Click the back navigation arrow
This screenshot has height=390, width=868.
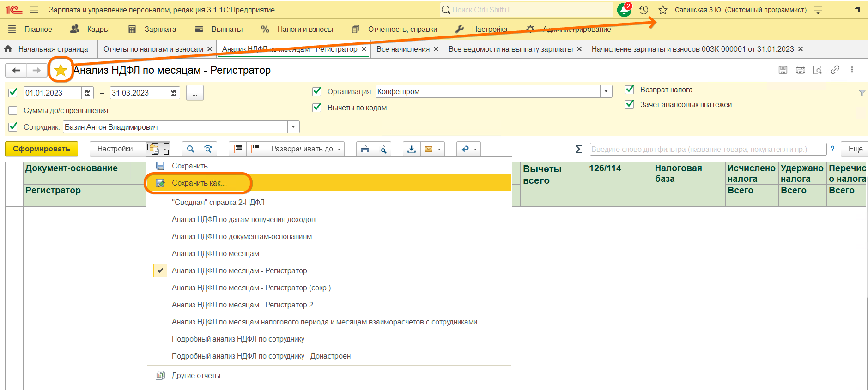pyautogui.click(x=16, y=71)
